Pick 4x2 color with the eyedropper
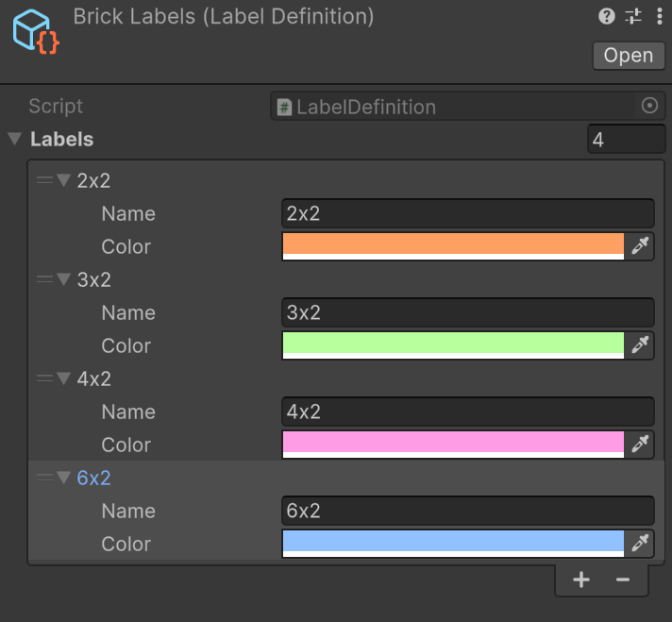Image resolution: width=672 pixels, height=622 pixels. click(640, 445)
